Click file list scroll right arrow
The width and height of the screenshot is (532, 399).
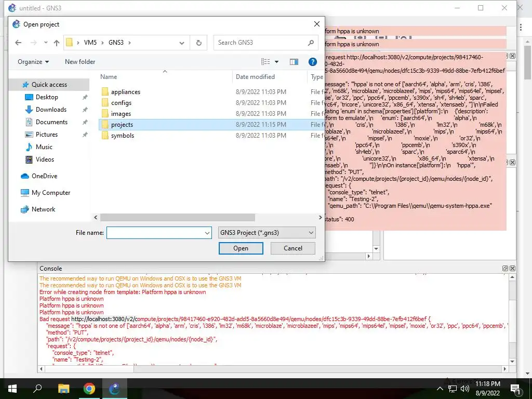[x=320, y=218]
